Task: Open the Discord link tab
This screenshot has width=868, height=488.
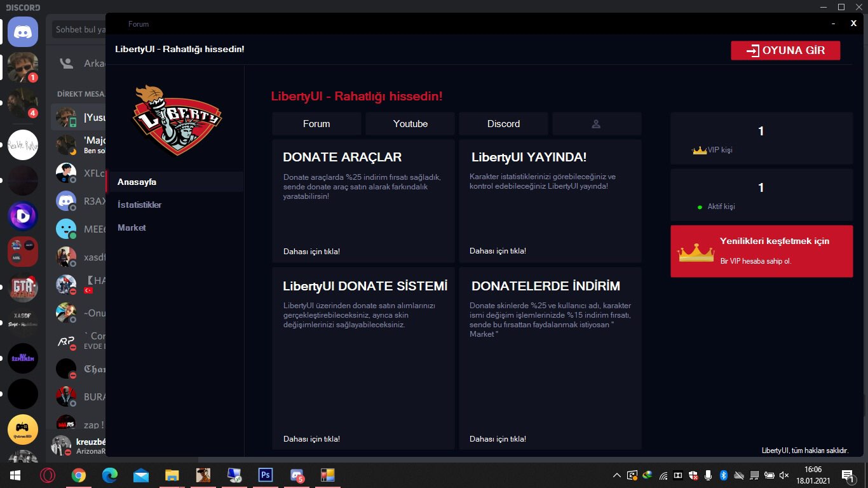Action: tap(503, 124)
